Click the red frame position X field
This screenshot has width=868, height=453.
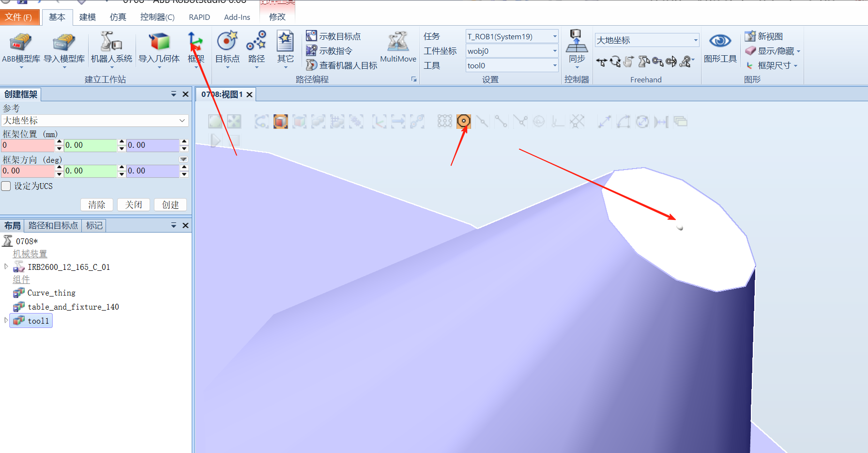[x=28, y=145]
